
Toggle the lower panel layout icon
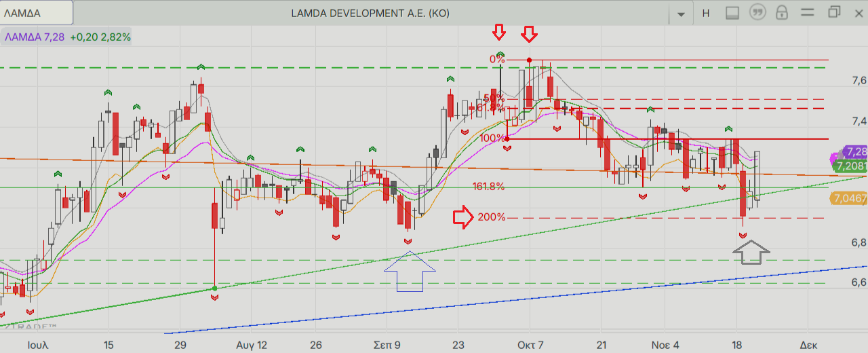coord(732,13)
